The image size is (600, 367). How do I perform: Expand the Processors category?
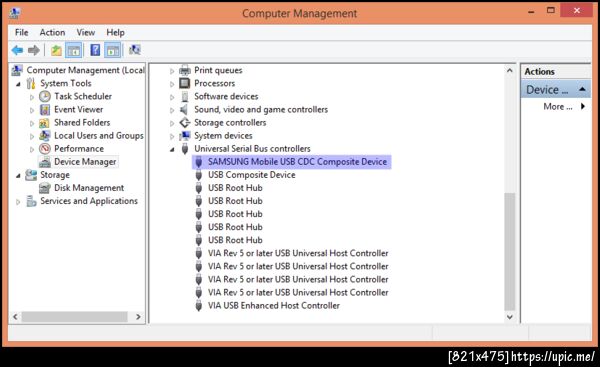172,84
